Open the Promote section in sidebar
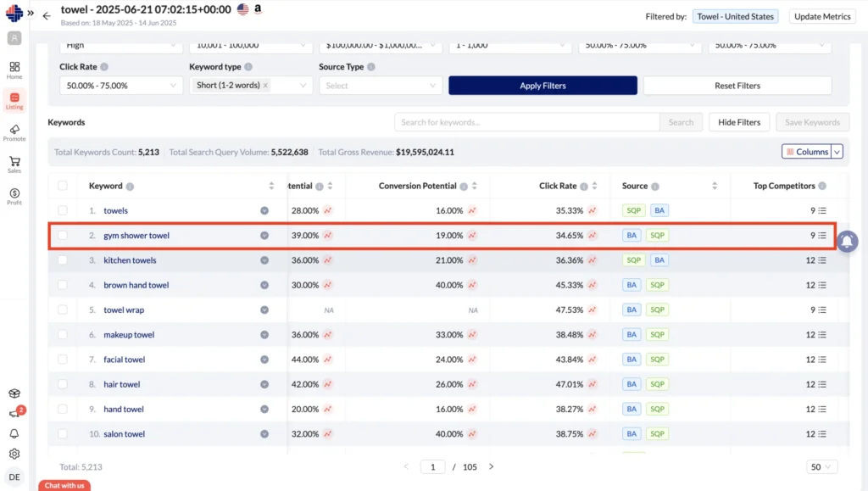Viewport: 868px width, 491px height. click(x=14, y=131)
